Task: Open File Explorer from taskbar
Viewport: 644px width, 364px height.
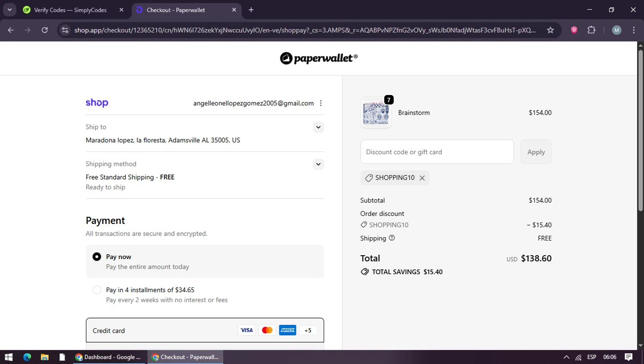Action: [x=45, y=357]
